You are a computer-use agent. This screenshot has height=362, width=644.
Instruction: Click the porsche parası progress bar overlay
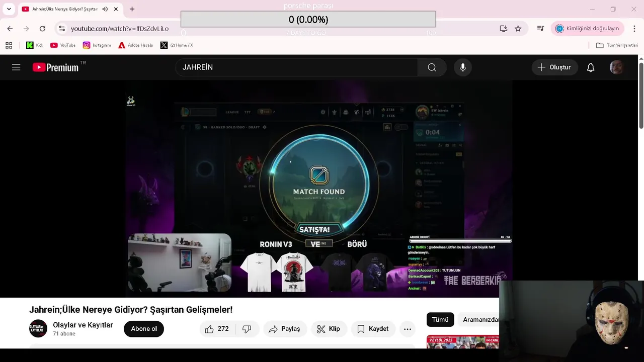308,19
